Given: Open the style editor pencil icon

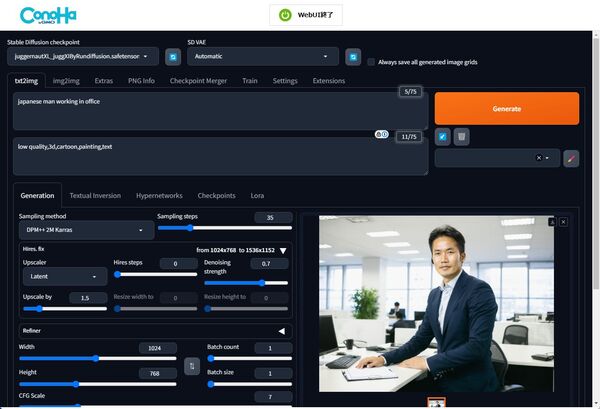Looking at the screenshot, I should pyautogui.click(x=571, y=158).
